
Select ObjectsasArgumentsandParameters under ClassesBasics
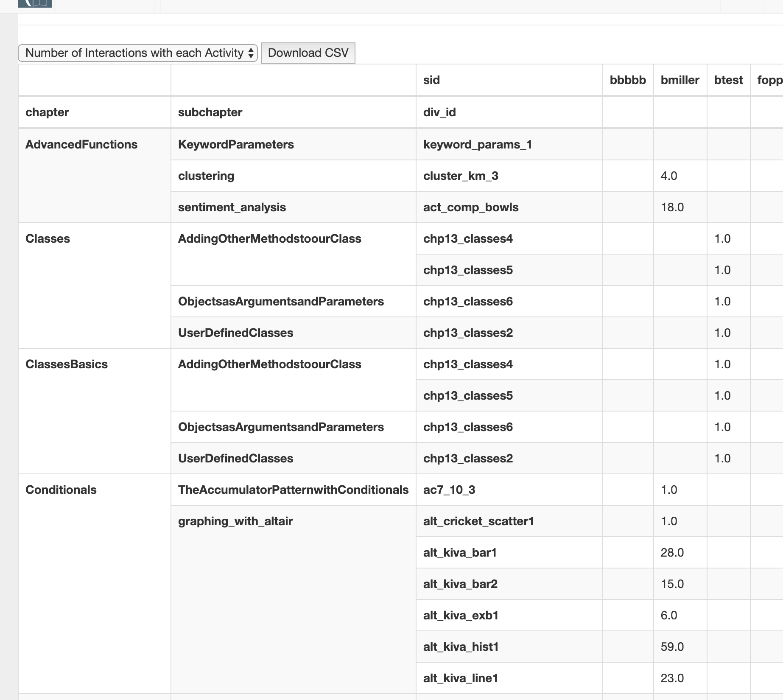pos(294,427)
